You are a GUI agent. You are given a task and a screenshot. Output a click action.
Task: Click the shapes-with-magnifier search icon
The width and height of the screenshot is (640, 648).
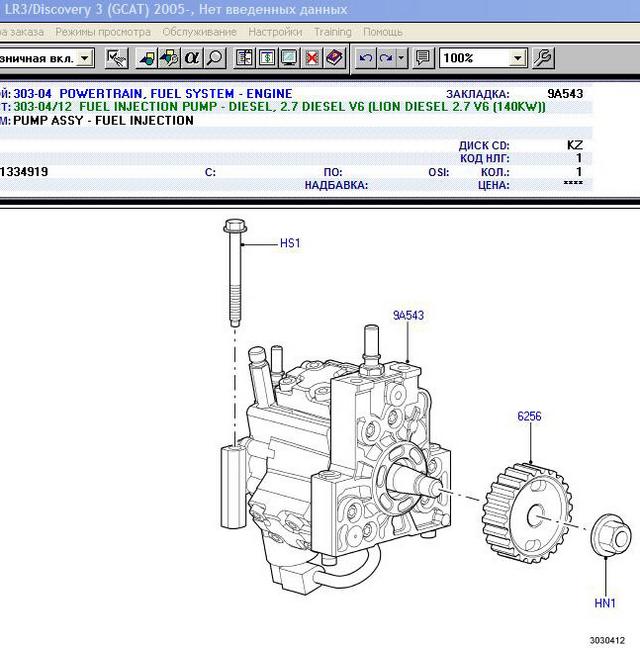point(169,58)
